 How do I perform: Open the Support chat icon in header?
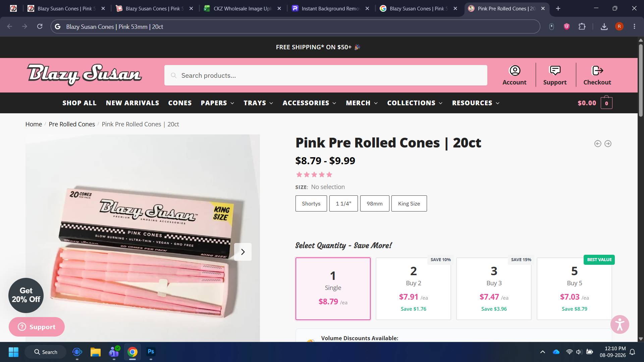click(x=555, y=71)
